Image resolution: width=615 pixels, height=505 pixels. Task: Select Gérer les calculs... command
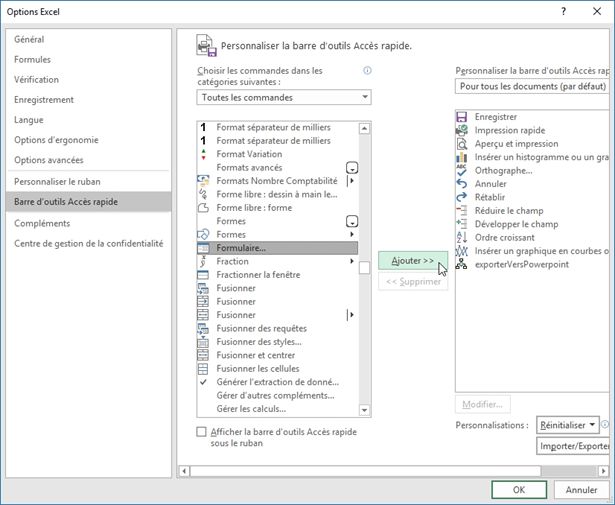click(x=277, y=409)
